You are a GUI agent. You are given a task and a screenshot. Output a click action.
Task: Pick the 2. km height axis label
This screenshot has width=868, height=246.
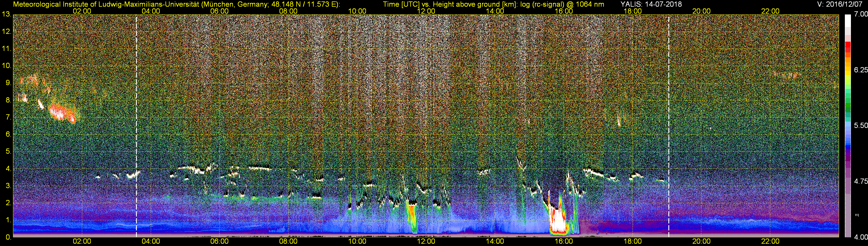point(8,203)
